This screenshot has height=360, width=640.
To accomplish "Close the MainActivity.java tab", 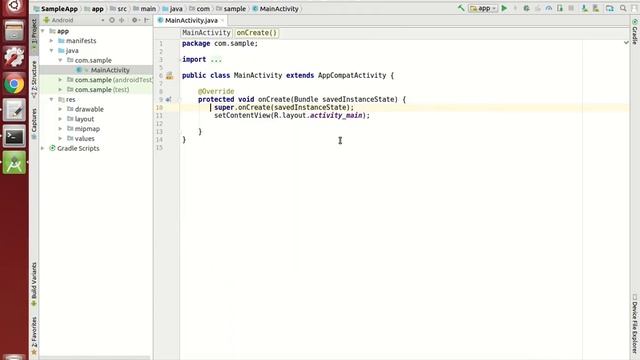I will click(222, 20).
